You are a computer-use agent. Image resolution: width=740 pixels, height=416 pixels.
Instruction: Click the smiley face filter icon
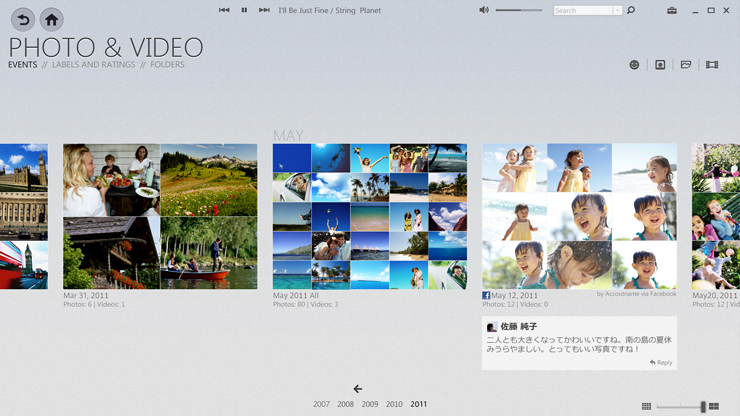point(634,65)
